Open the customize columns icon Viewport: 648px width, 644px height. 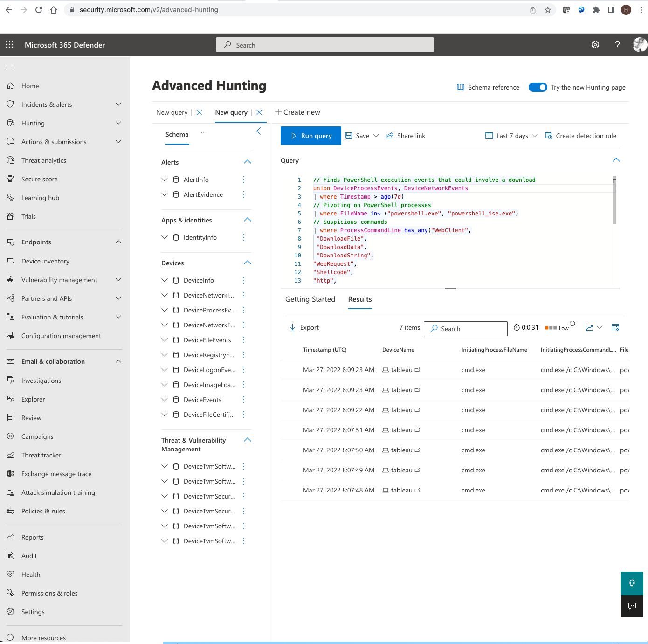615,327
